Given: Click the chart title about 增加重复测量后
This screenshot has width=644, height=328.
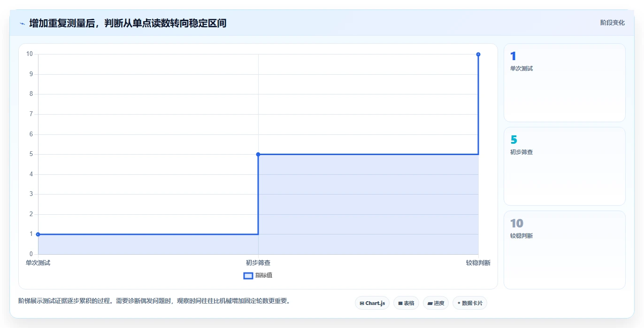Looking at the screenshot, I should [128, 23].
